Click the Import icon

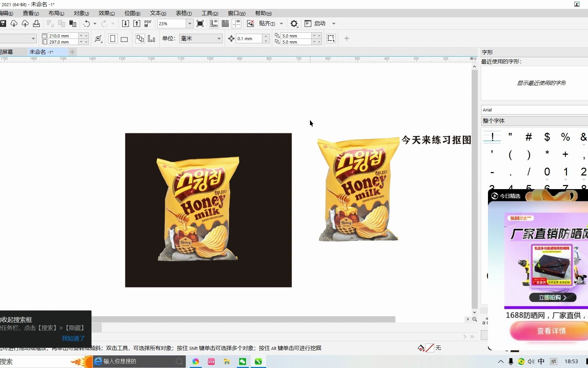[x=126, y=24]
